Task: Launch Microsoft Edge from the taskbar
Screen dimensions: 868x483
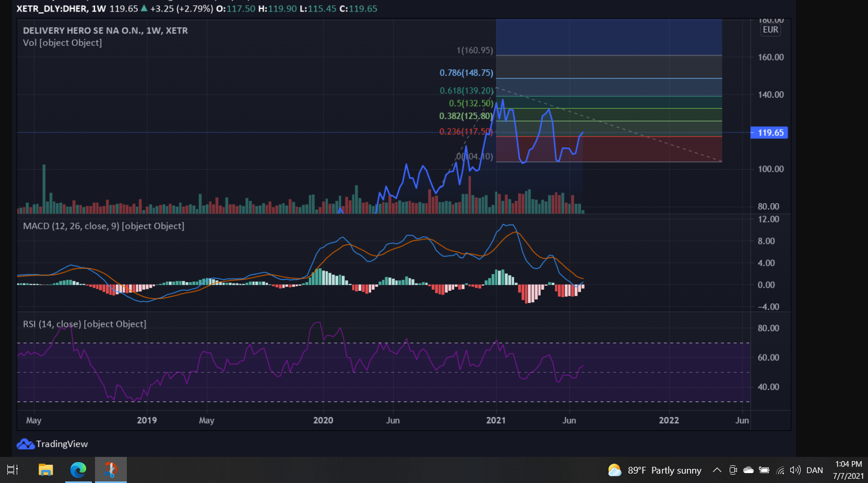Action: coord(78,470)
